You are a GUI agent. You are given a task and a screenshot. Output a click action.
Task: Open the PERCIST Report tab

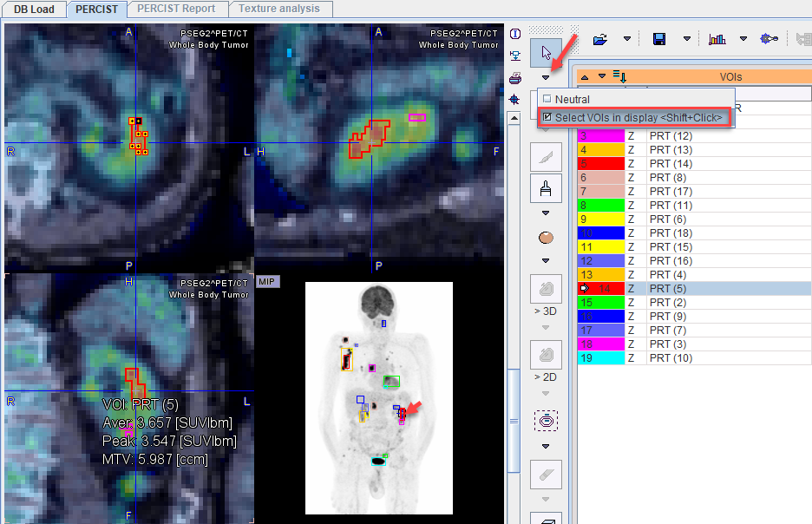coord(176,9)
